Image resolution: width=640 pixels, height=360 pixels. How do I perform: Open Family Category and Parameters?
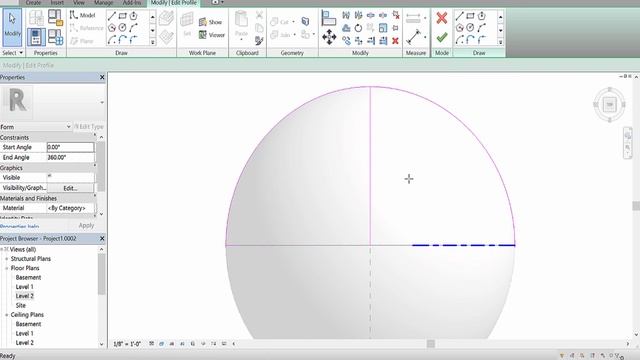[x=55, y=18]
